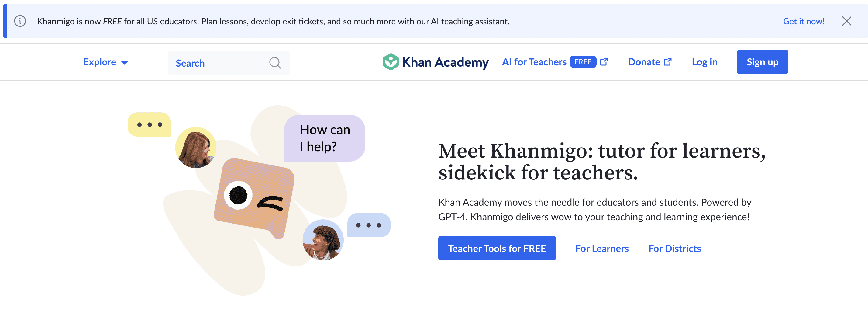Click the external link icon beside Donate
This screenshot has width=868, height=317.
[x=667, y=62]
